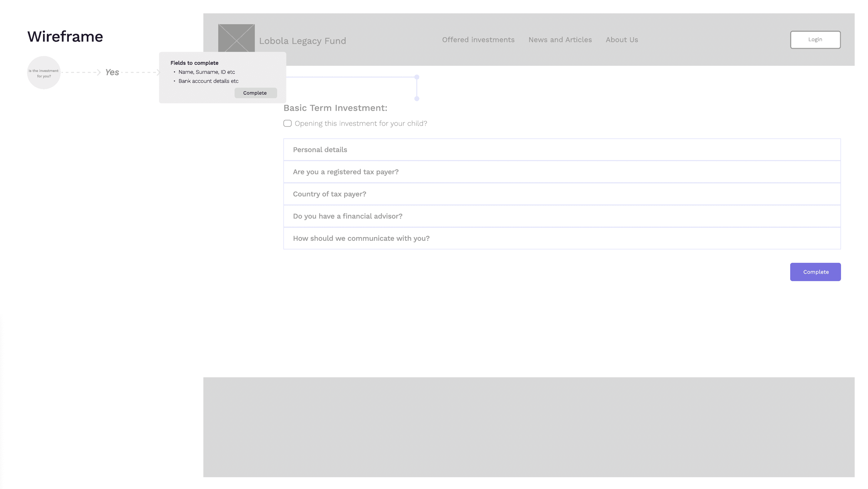The height and width of the screenshot is (489, 868).
Task: Select the grey footer placeholder block
Action: (x=528, y=427)
